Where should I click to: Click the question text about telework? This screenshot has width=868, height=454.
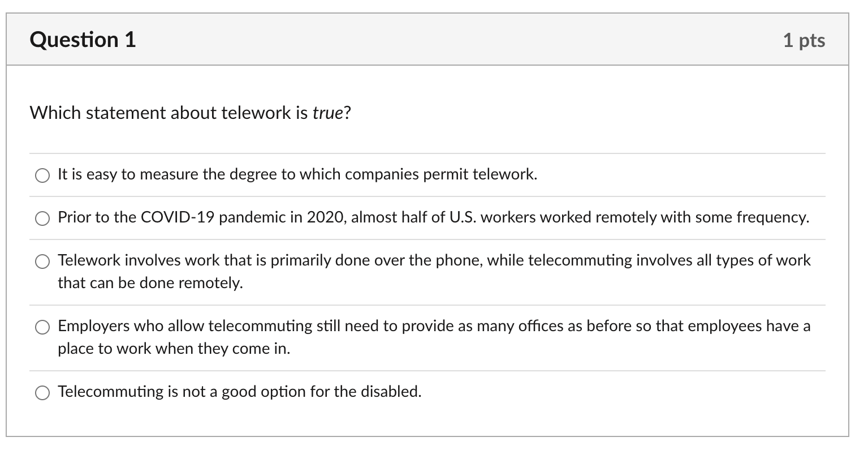click(189, 113)
